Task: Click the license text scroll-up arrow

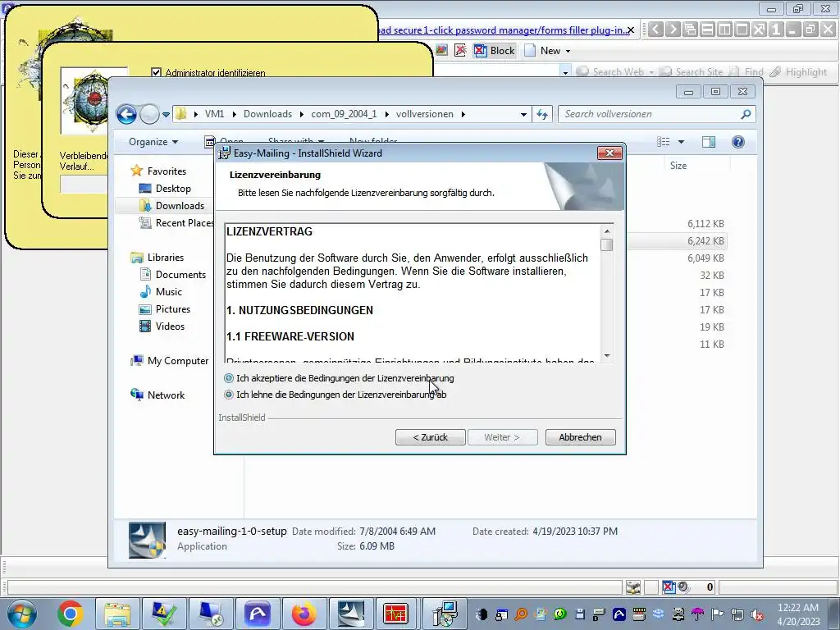Action: point(606,231)
